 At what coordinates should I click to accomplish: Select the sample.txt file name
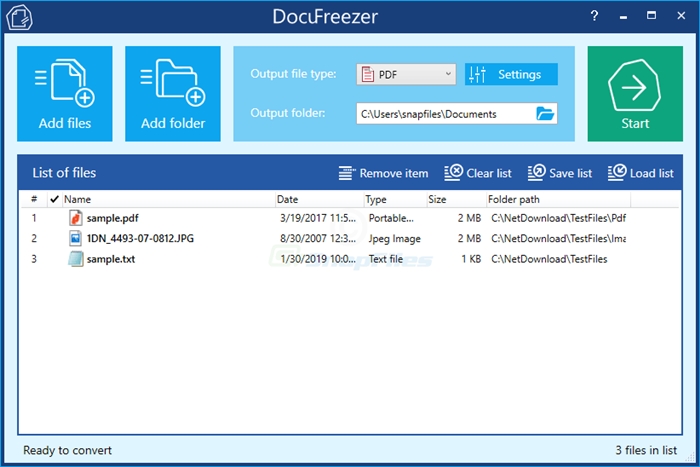[111, 259]
